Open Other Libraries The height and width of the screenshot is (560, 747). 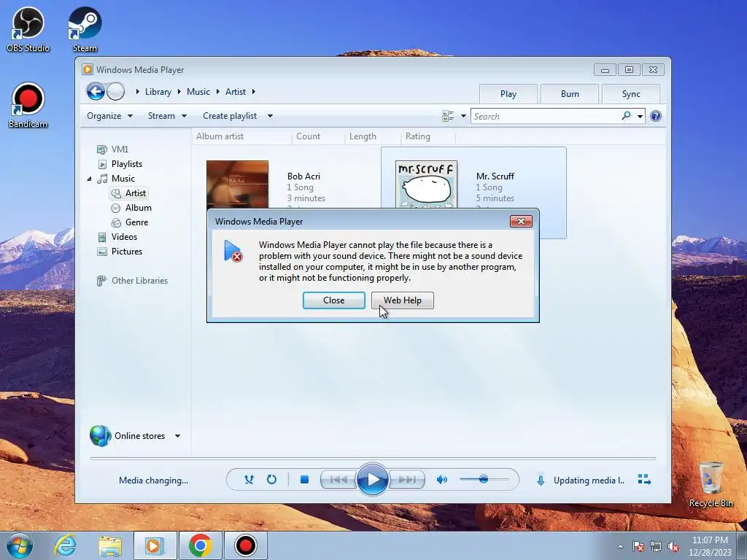[x=139, y=281]
